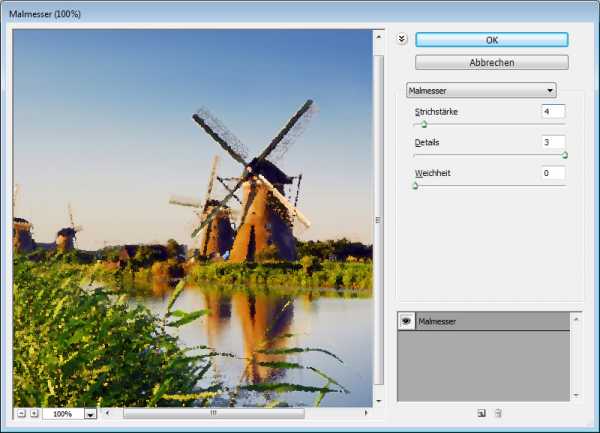Viewport: 600px width, 433px height.
Task: Collapse the filter gallery with the double-chevron icon
Action: click(x=401, y=39)
